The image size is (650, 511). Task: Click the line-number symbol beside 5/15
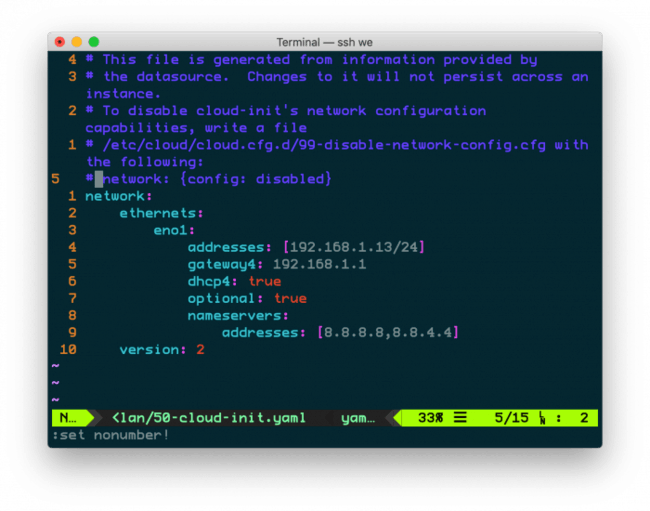pos(541,417)
